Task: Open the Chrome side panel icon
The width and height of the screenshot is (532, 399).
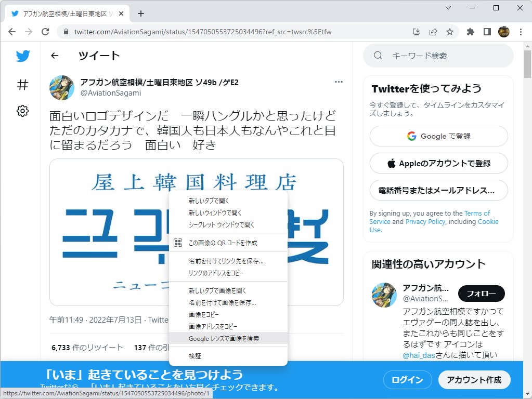Action: (487, 32)
